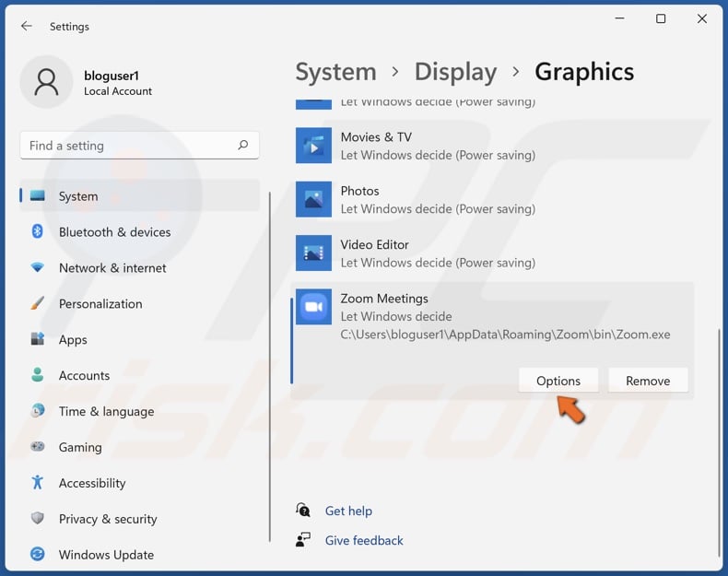Click the System monitor icon in sidebar
This screenshot has height=576, width=728.
pyautogui.click(x=37, y=195)
